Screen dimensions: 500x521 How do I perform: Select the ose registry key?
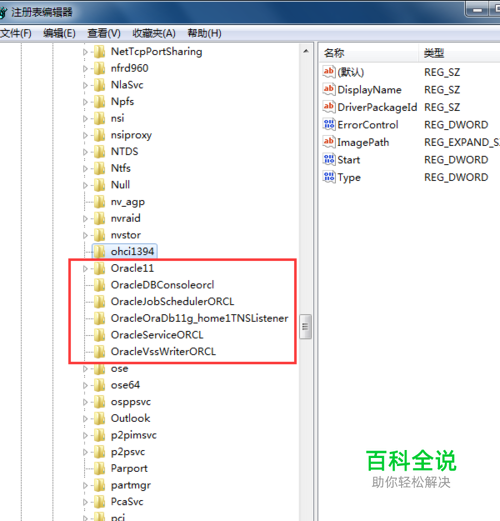(x=119, y=369)
